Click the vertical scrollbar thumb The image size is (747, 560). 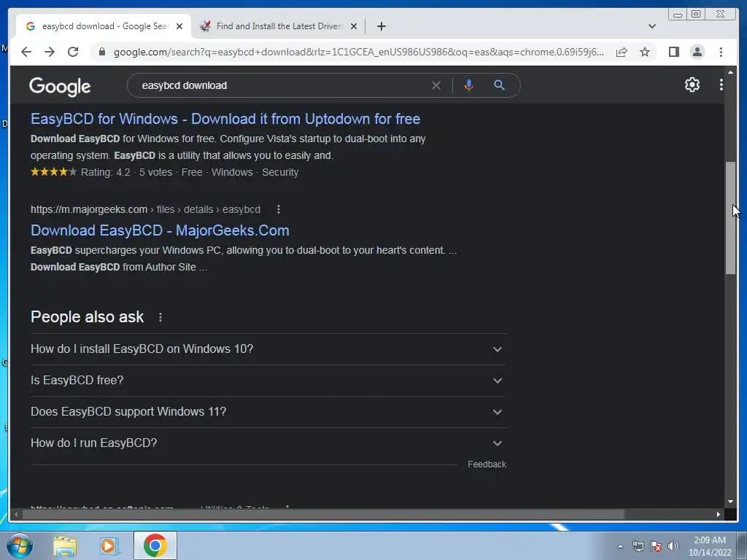pos(730,217)
